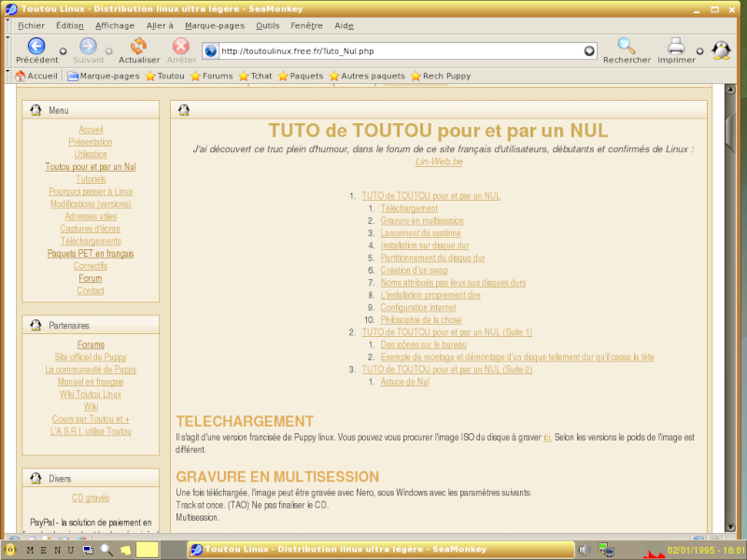Click Présentation in the sidebar menu
The image size is (747, 560).
click(91, 142)
